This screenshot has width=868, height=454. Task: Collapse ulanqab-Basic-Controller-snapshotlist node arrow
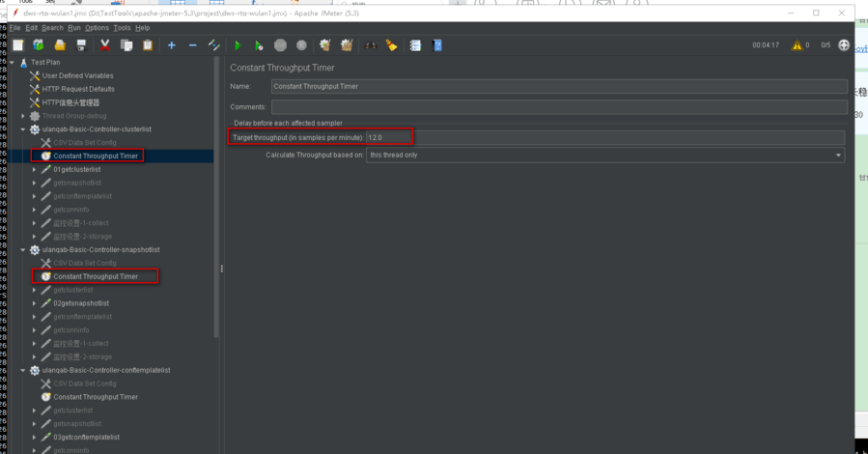pyautogui.click(x=23, y=250)
